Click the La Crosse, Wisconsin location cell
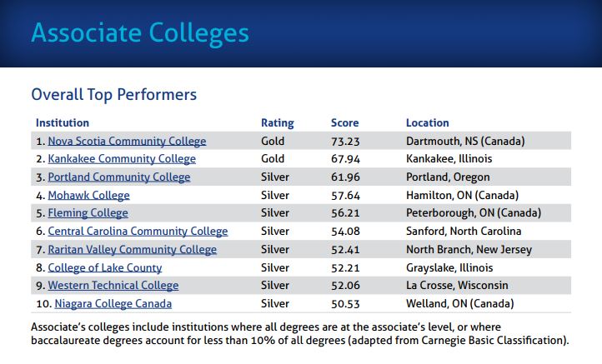 (x=457, y=286)
